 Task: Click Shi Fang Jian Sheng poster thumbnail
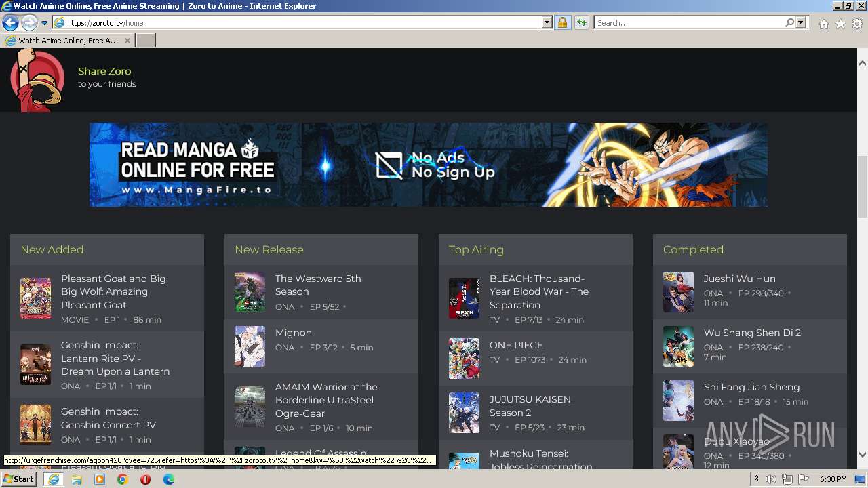tap(678, 401)
